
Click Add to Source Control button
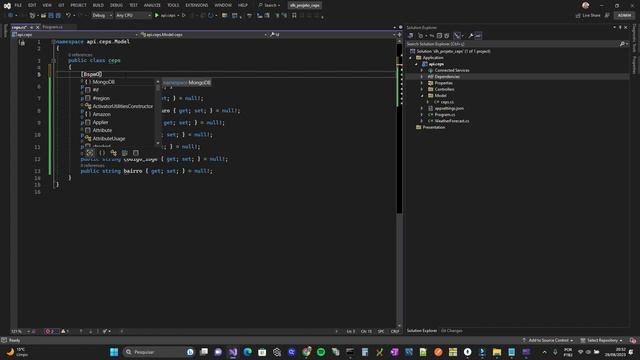[x=548, y=340]
